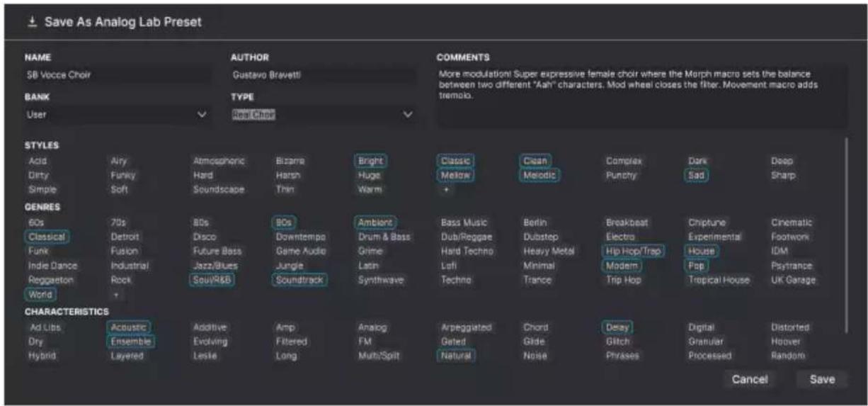Select the Synthwave genre tag
Viewport: 868px width, 406px height.
(381, 280)
